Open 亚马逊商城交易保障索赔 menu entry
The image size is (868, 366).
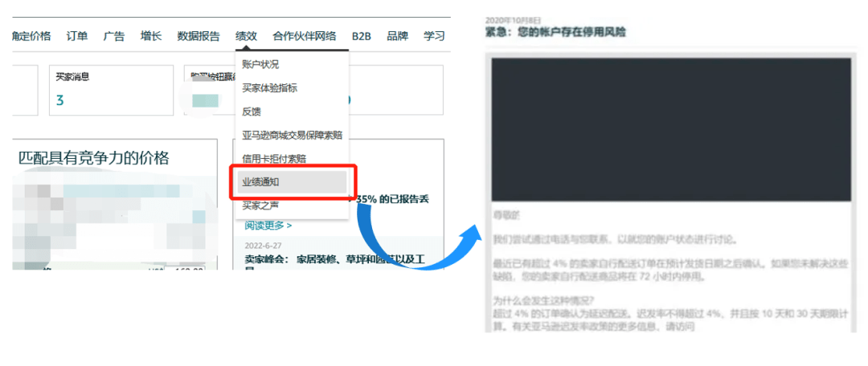pyautogui.click(x=292, y=135)
